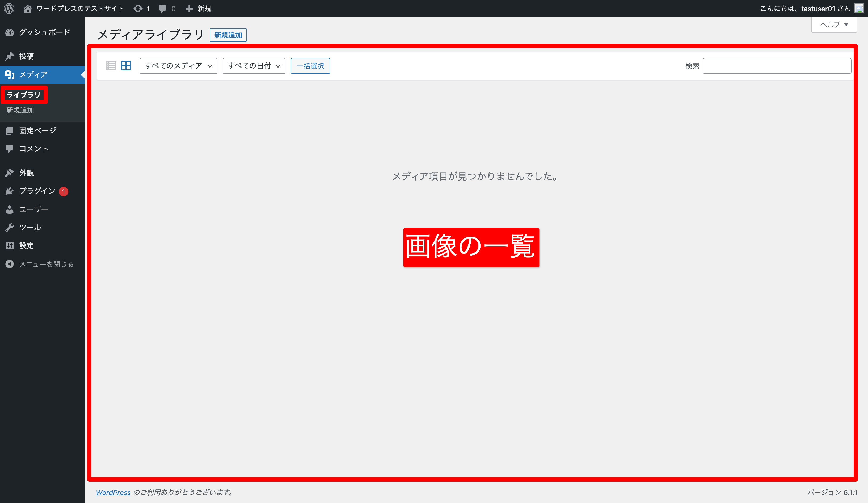Switch to grid view icon
868x503 pixels.
pos(126,65)
